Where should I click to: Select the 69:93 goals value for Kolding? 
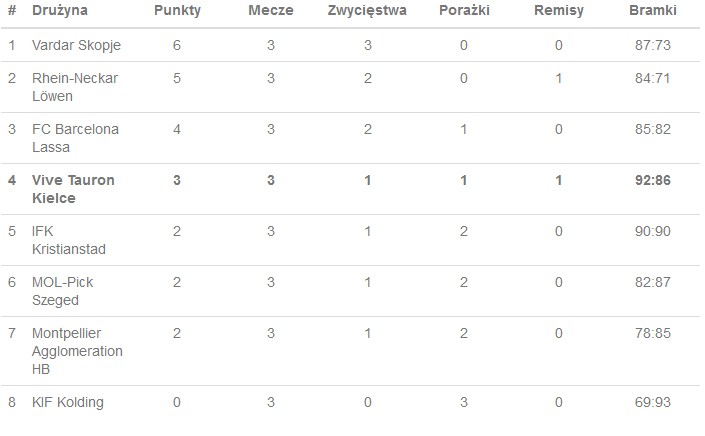point(652,402)
